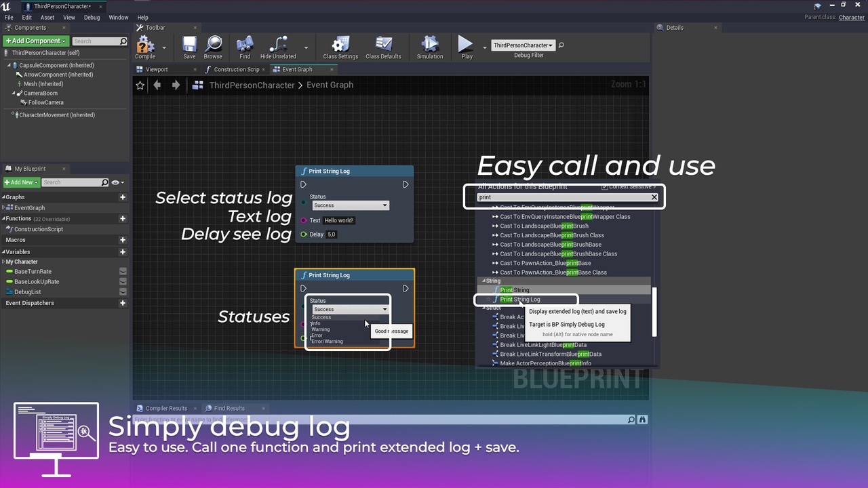Switch to the Compiler Results tab

[166, 408]
